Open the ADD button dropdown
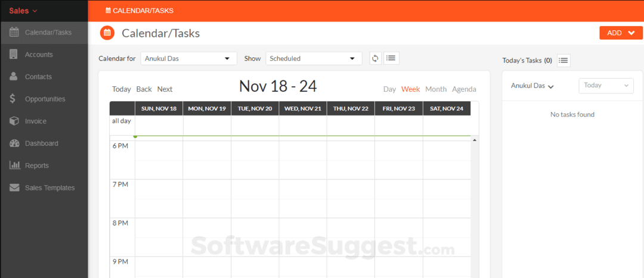644x278 pixels. (621, 33)
